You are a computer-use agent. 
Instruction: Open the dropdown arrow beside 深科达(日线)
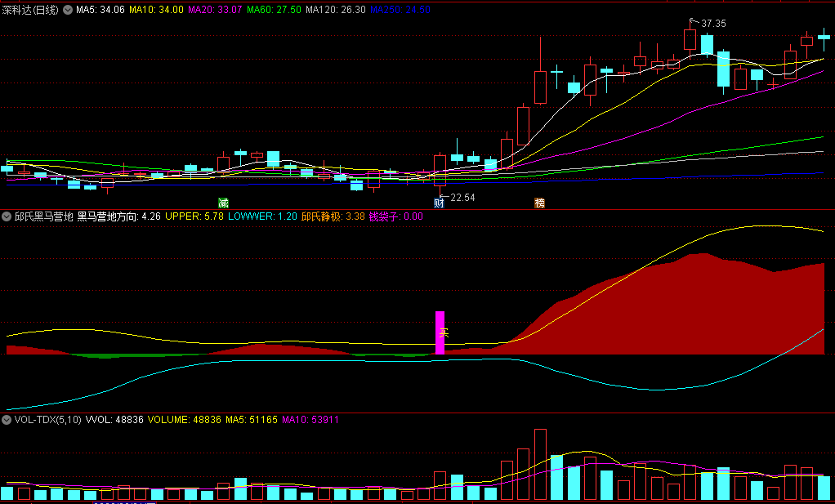tap(68, 10)
